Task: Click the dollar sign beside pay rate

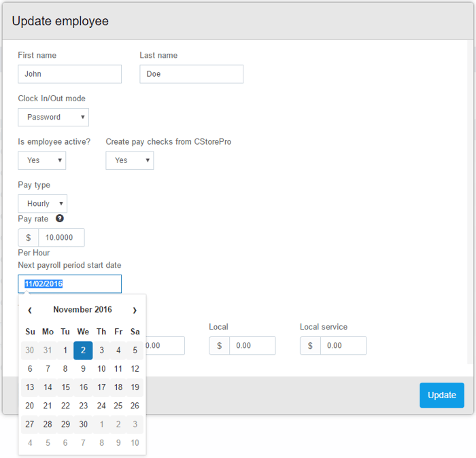Action: click(x=29, y=238)
